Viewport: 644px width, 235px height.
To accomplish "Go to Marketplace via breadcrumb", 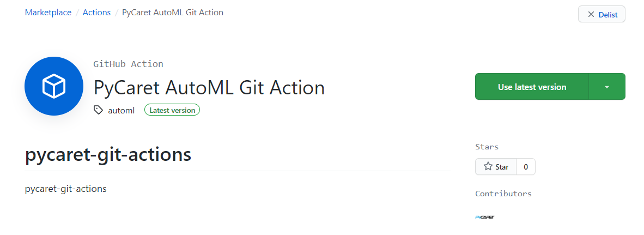I will 48,12.
